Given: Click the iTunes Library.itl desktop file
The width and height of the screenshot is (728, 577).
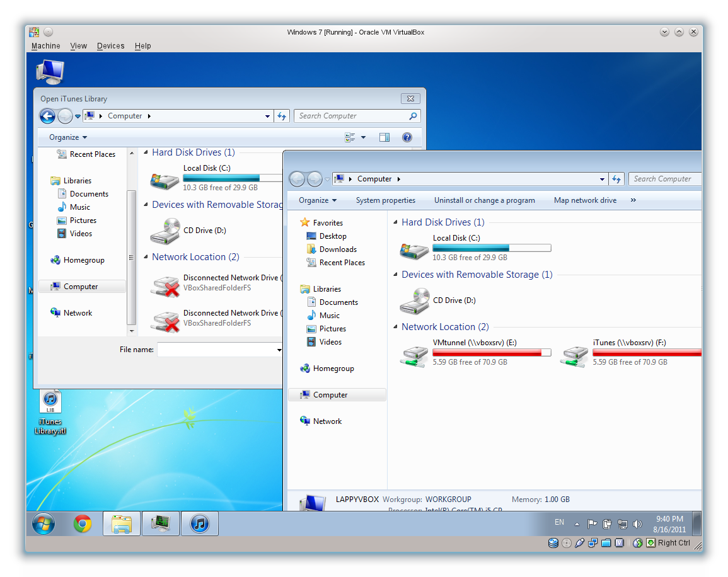Looking at the screenshot, I should (x=50, y=413).
